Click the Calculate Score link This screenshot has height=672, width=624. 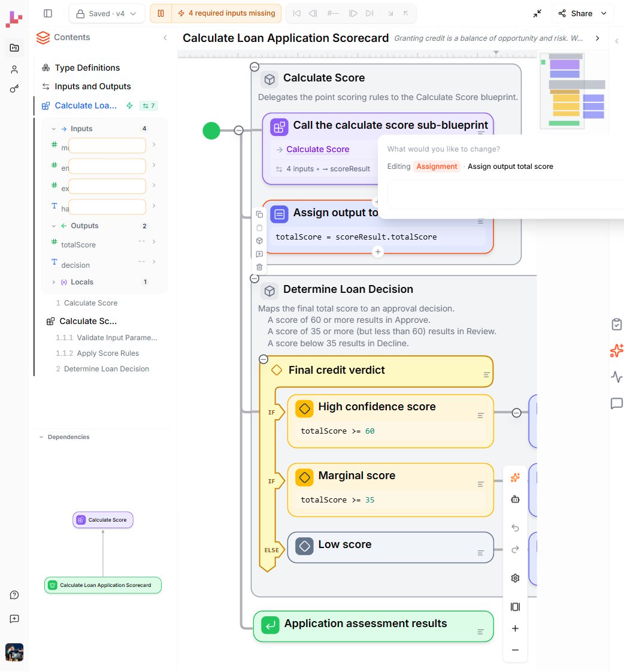click(x=317, y=149)
